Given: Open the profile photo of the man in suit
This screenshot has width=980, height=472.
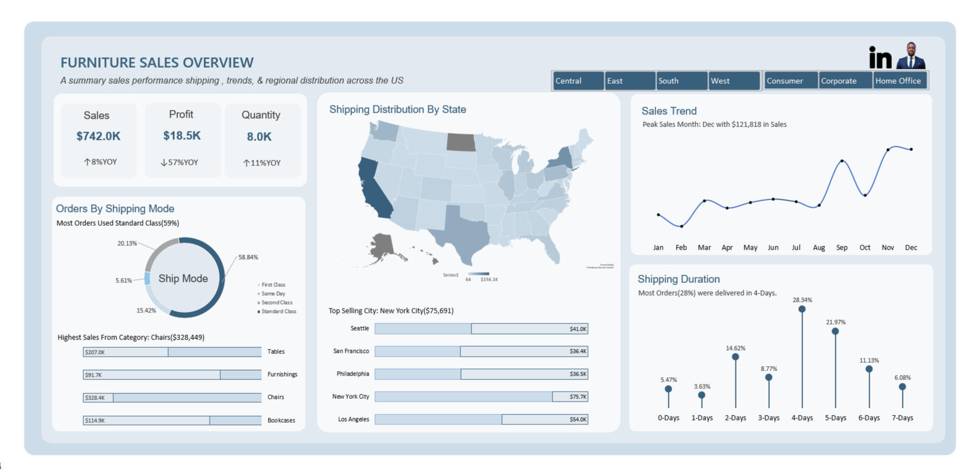Looking at the screenshot, I should 910,56.
